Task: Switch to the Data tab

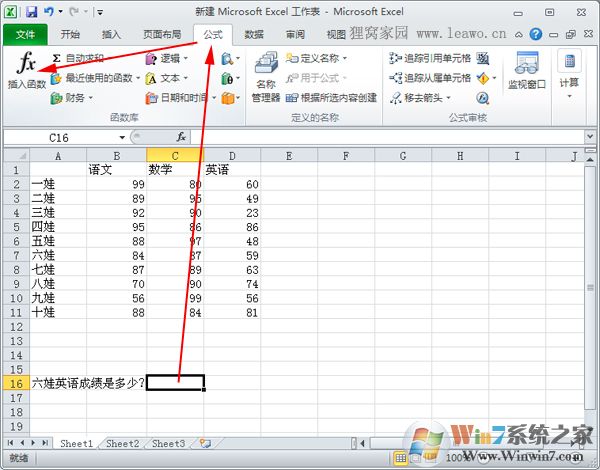Action: (x=254, y=35)
